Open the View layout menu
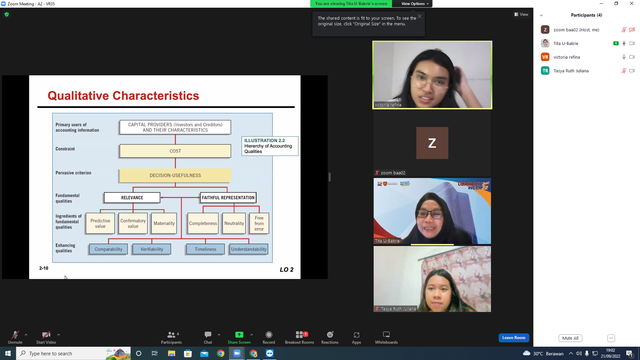 (x=522, y=14)
